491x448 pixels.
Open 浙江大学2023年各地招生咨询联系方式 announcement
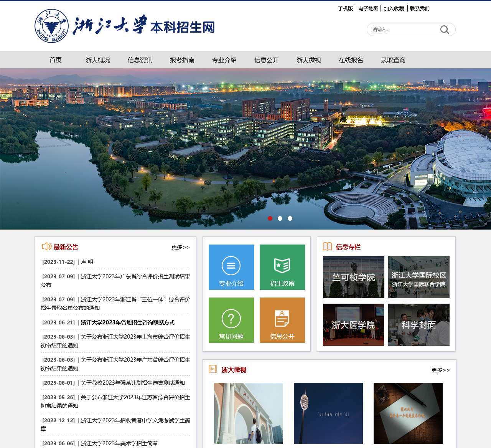coord(127,322)
